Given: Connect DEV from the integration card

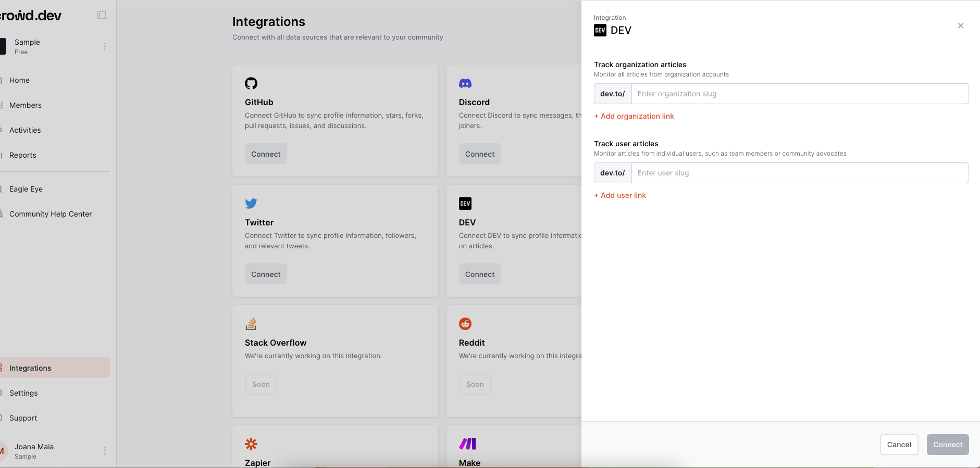Looking at the screenshot, I should (480, 274).
